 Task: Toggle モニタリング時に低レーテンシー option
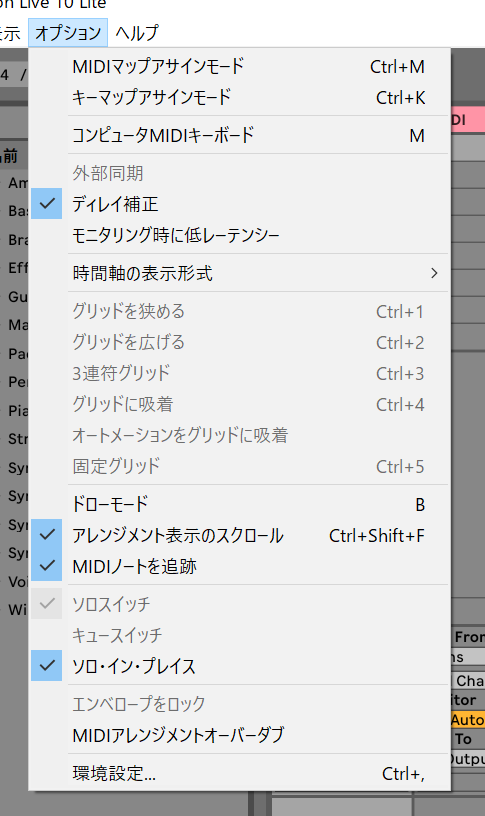point(240,235)
